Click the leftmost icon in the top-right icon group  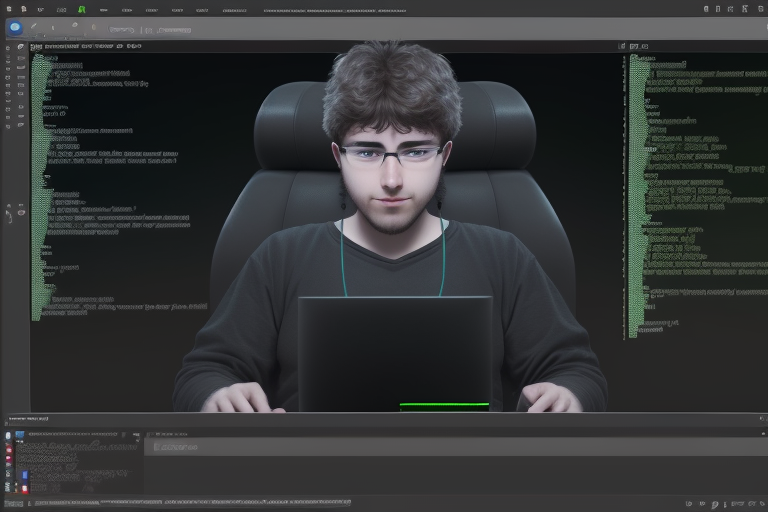tap(707, 9)
